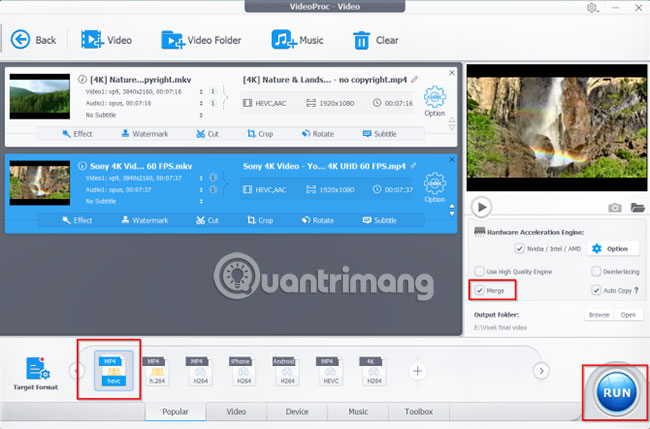Open Video1 track selector for Nature video
650x429 pixels.
201,92
